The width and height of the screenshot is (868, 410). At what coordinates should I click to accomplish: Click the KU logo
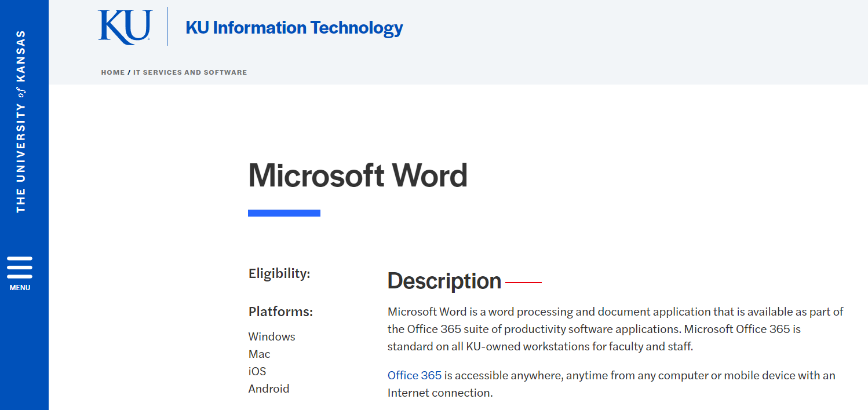[125, 27]
